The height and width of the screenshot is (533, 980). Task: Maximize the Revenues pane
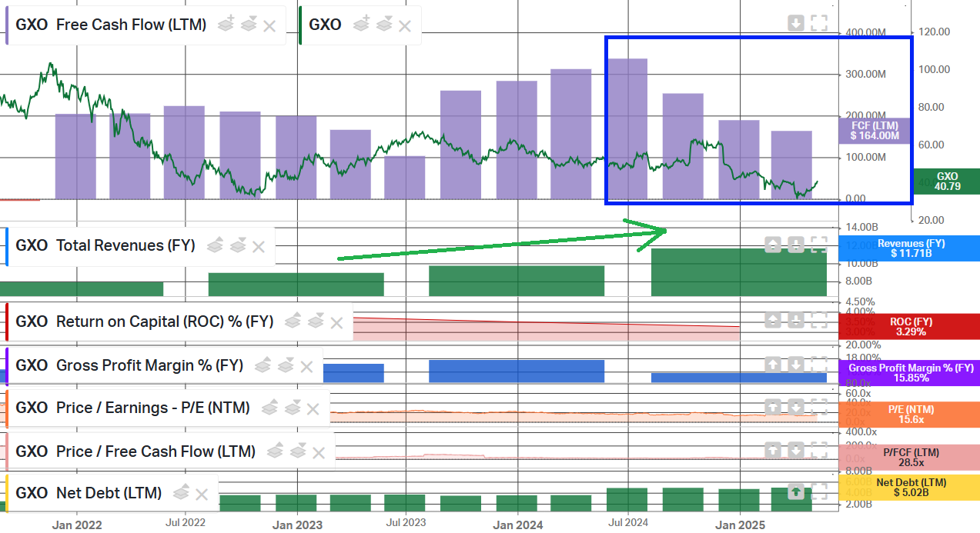click(818, 245)
